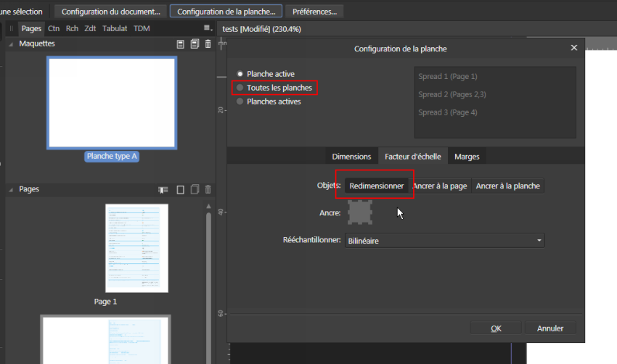The height and width of the screenshot is (364, 617).
Task: Click the add page icon in Pages header
Action: (181, 190)
